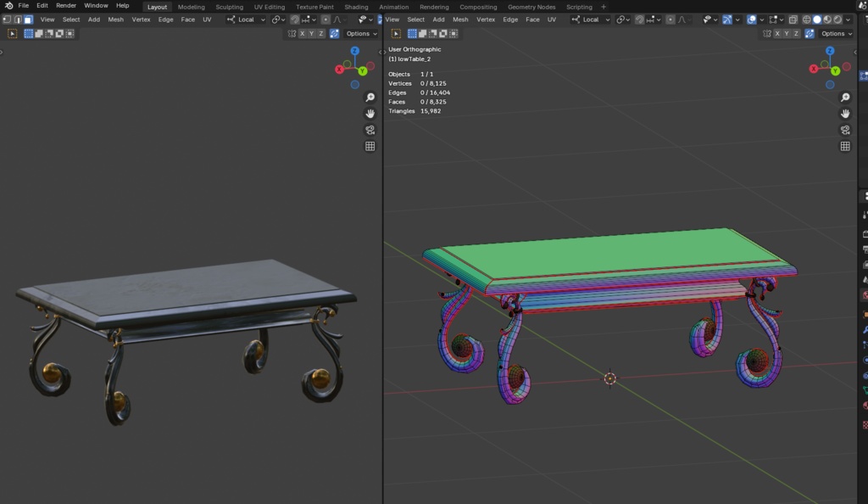Screen dimensions: 868x504
Task: Open the Mesh menu in right viewport
Action: coord(460,20)
